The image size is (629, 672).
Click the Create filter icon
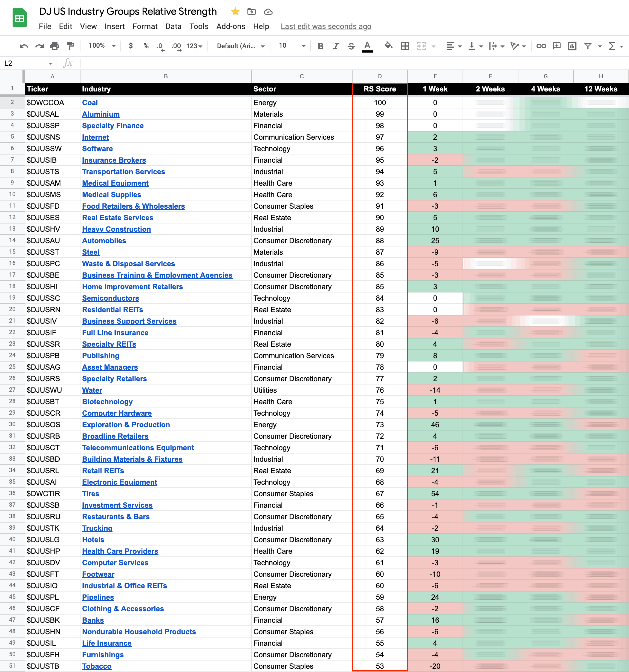(x=588, y=46)
